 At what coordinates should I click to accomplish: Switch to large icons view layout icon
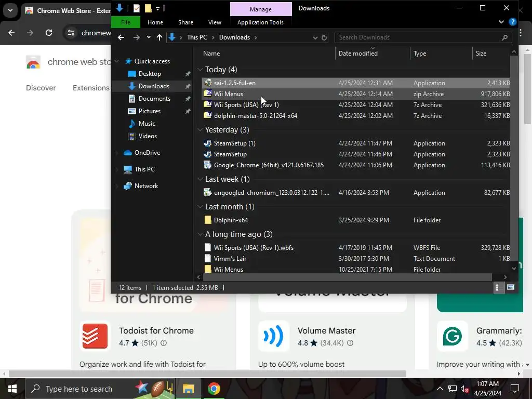coord(511,288)
